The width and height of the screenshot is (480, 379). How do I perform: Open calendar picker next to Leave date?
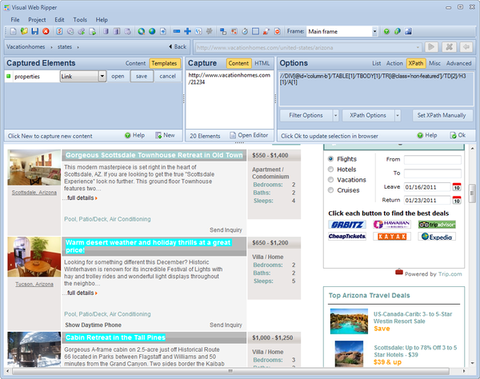(x=457, y=187)
